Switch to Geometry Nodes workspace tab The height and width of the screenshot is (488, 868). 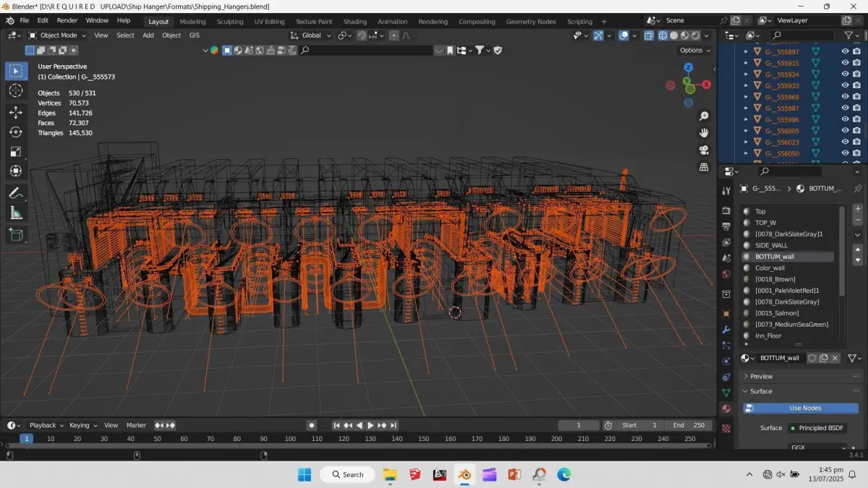point(531,22)
